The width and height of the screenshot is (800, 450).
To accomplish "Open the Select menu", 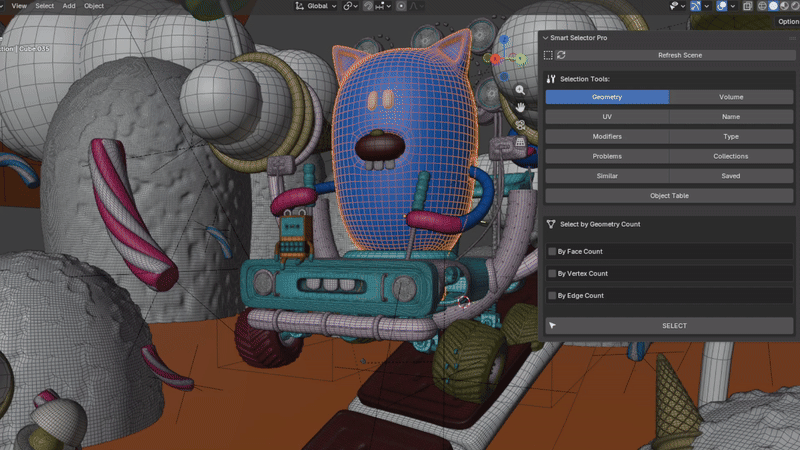I will (x=44, y=6).
